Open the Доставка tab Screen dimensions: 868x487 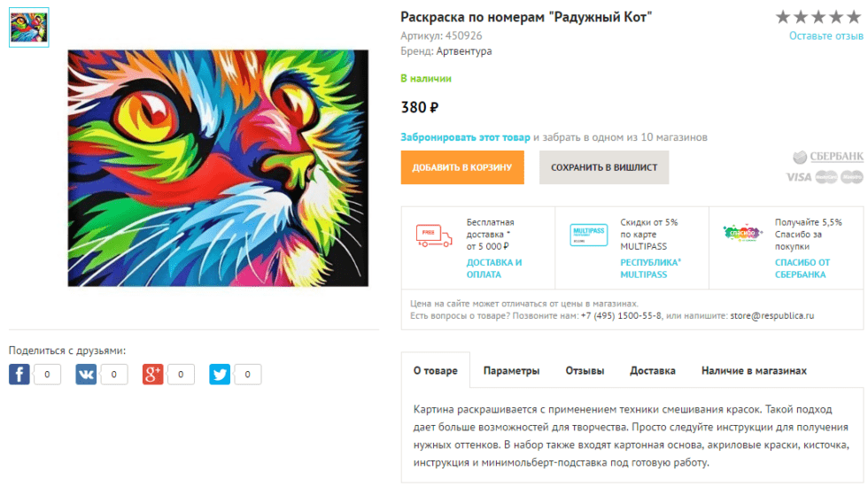(653, 371)
